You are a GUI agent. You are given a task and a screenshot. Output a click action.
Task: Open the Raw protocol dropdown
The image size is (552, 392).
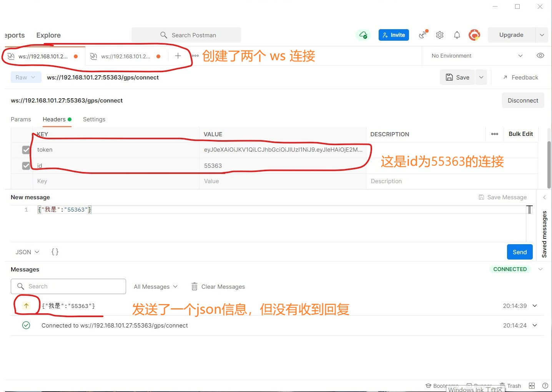pos(26,78)
